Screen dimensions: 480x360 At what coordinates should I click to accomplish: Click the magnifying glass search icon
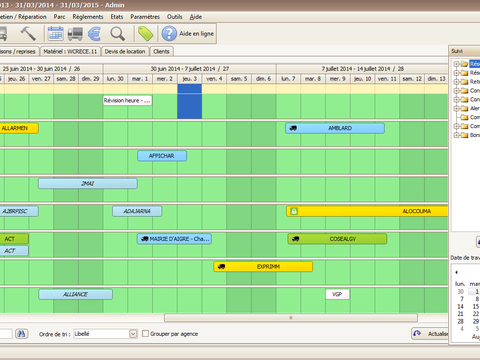tap(117, 34)
